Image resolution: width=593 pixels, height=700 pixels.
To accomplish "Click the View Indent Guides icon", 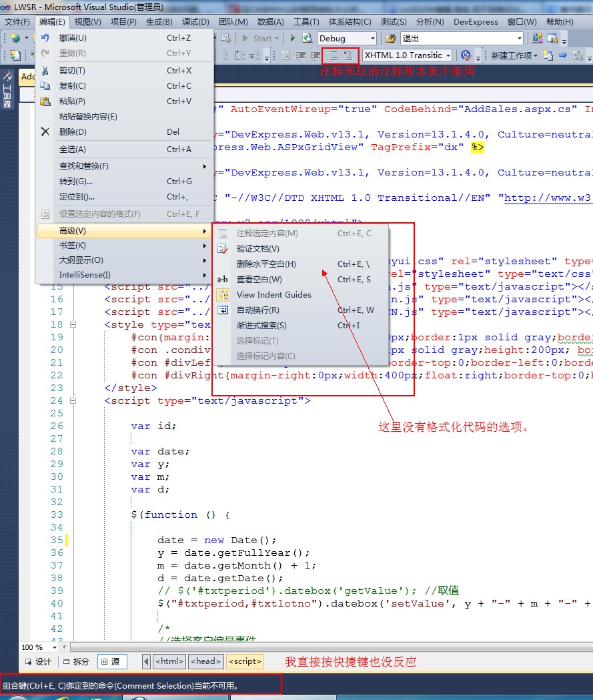I will coord(223,294).
